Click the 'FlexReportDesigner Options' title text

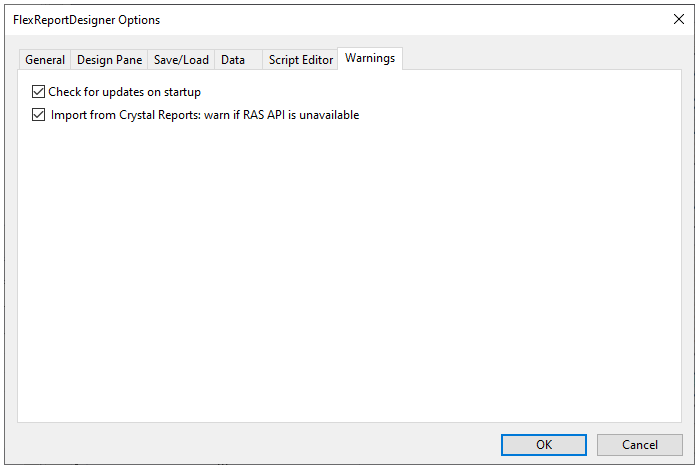(86, 20)
